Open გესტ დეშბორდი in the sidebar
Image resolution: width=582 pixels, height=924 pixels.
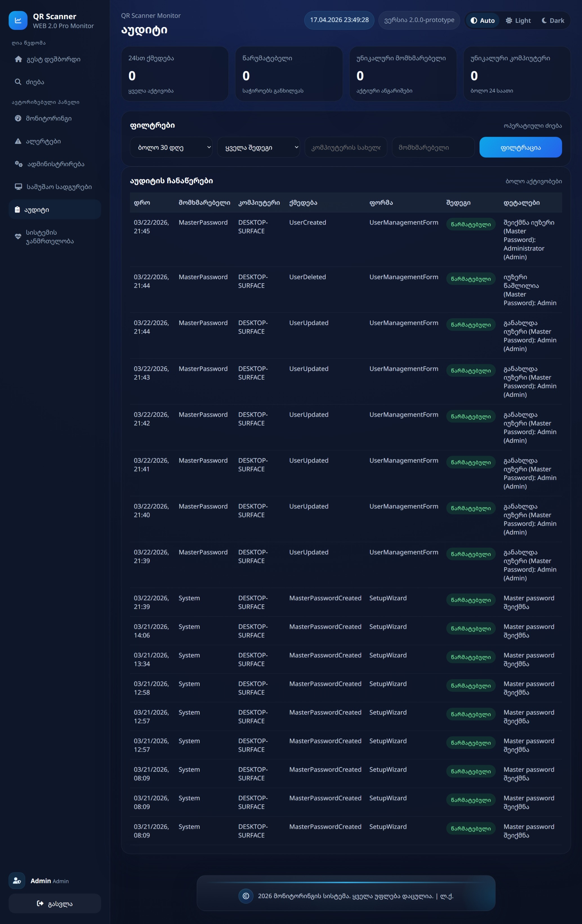pyautogui.click(x=55, y=59)
